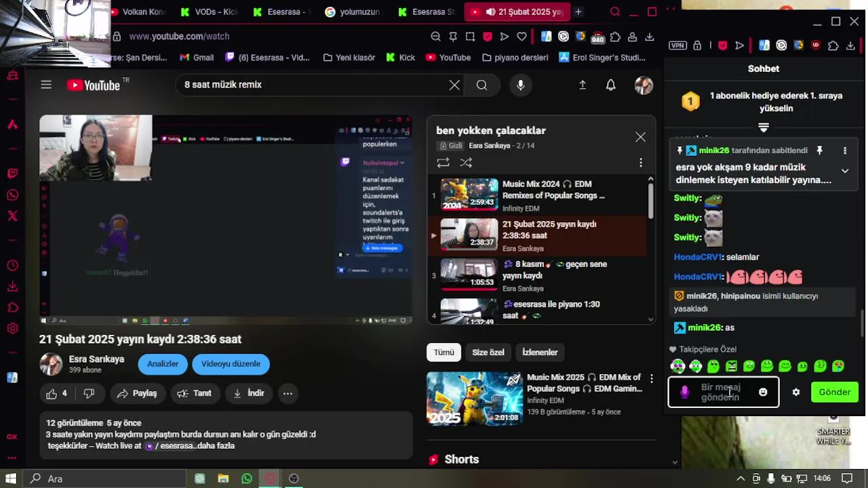Viewport: 868px width, 488px height.
Task: Open Aria AI icon in Opera sidebar
Action: point(12,125)
